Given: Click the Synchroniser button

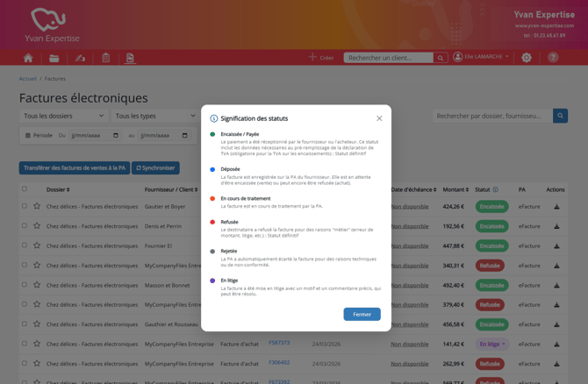Looking at the screenshot, I should tap(155, 167).
